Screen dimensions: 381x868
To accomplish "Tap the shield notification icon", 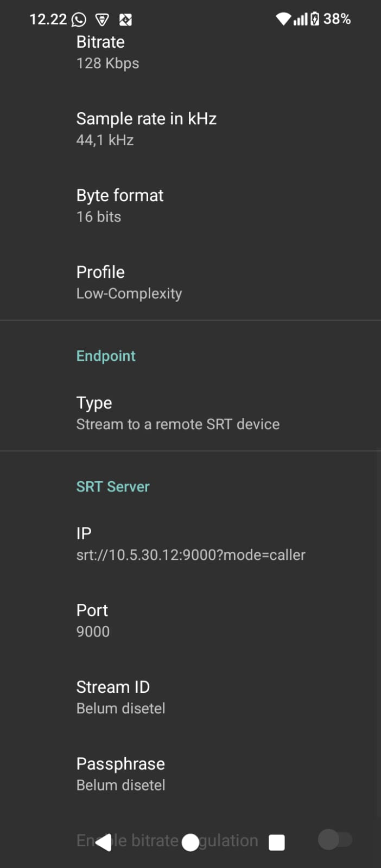I will pyautogui.click(x=102, y=19).
